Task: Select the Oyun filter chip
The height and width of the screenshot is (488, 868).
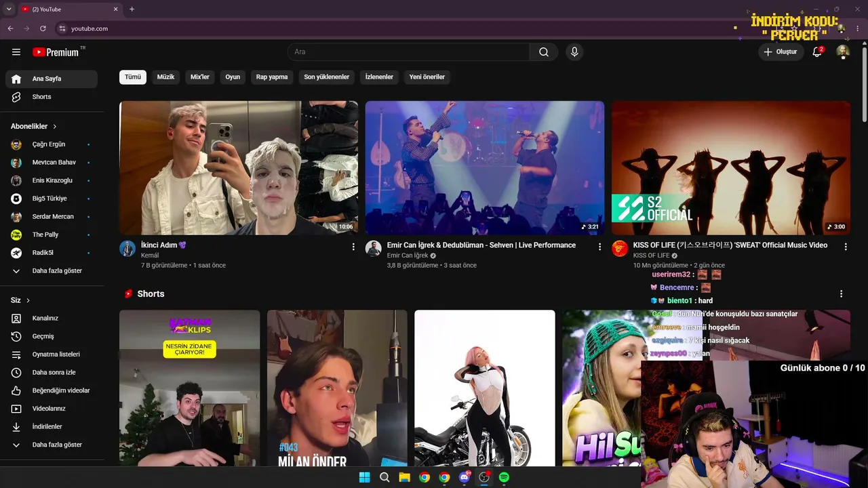Action: click(233, 77)
